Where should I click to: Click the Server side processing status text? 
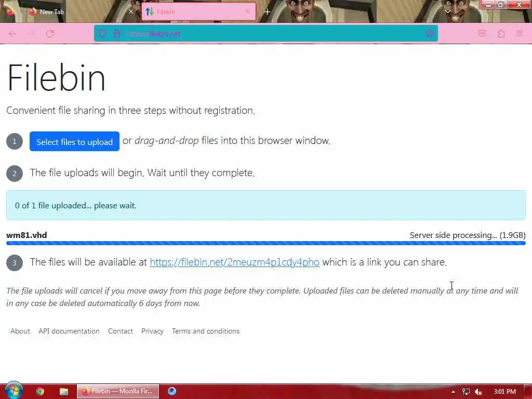468,235
